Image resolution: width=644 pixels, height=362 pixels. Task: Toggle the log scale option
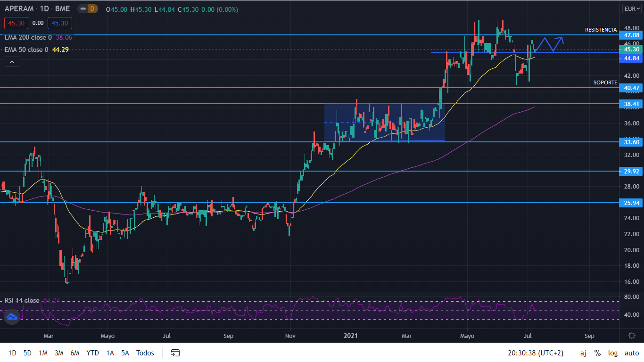click(x=612, y=353)
